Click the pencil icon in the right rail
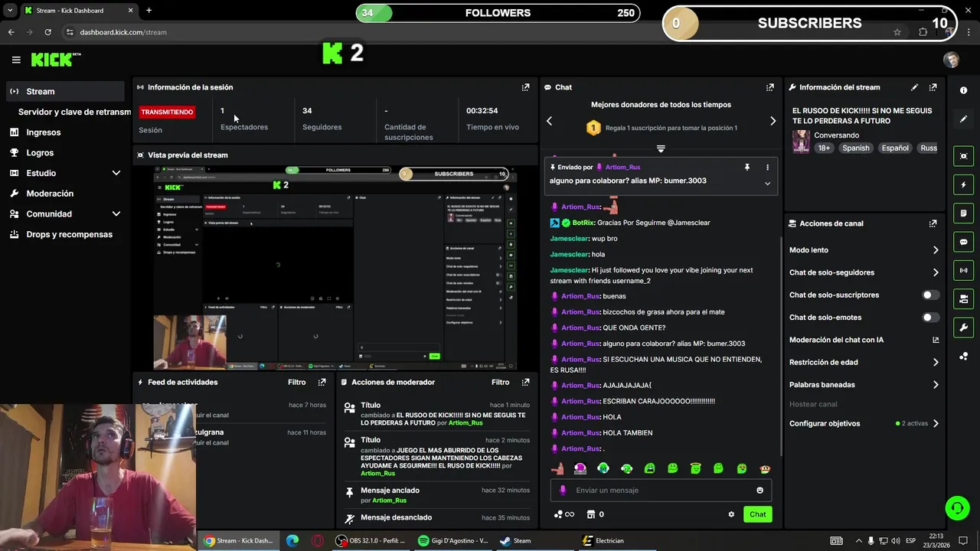 click(963, 119)
